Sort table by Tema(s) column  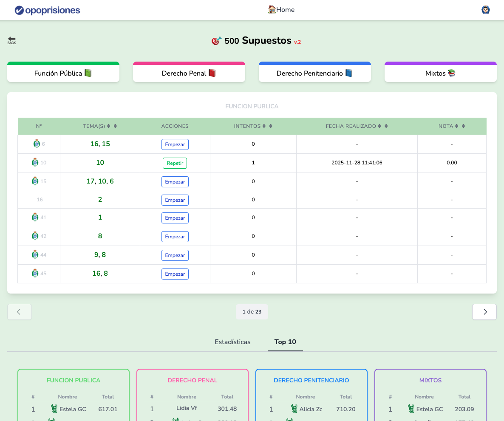tap(112, 126)
